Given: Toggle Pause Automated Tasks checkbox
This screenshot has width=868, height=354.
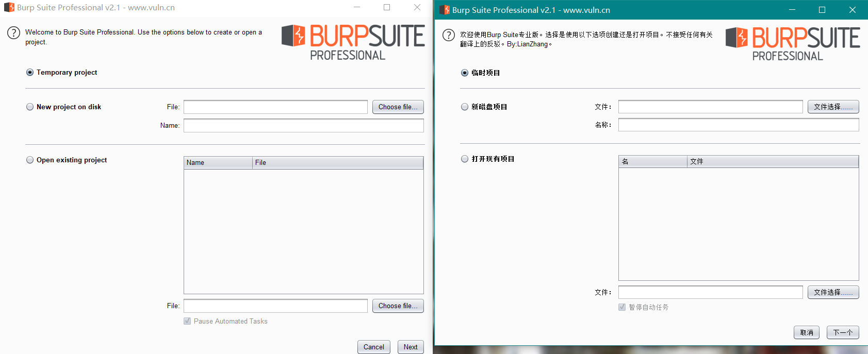Looking at the screenshot, I should (x=187, y=321).
